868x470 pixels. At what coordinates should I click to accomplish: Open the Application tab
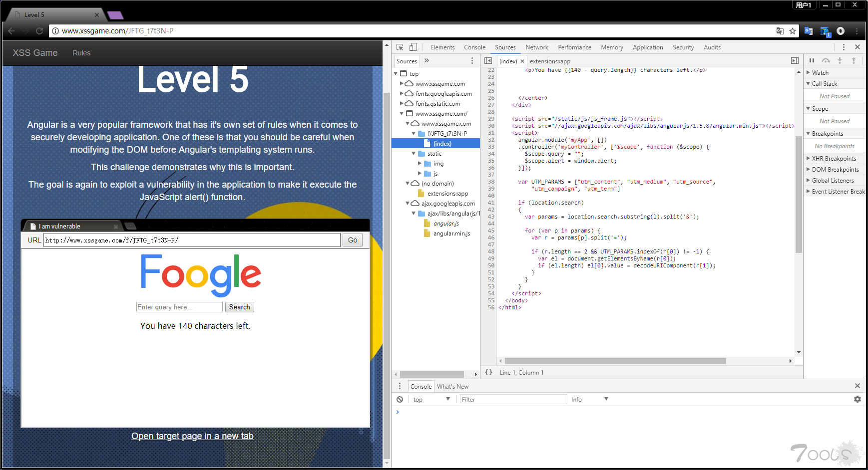pos(648,47)
